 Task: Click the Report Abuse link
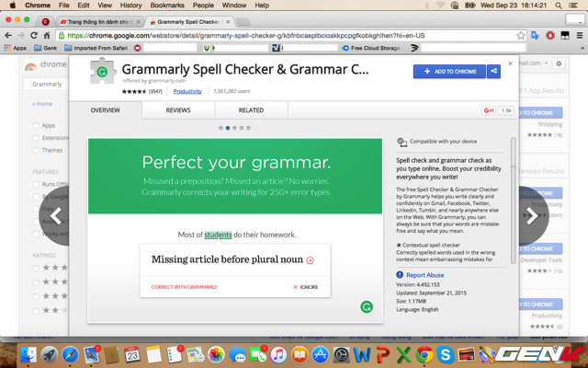coord(427,274)
